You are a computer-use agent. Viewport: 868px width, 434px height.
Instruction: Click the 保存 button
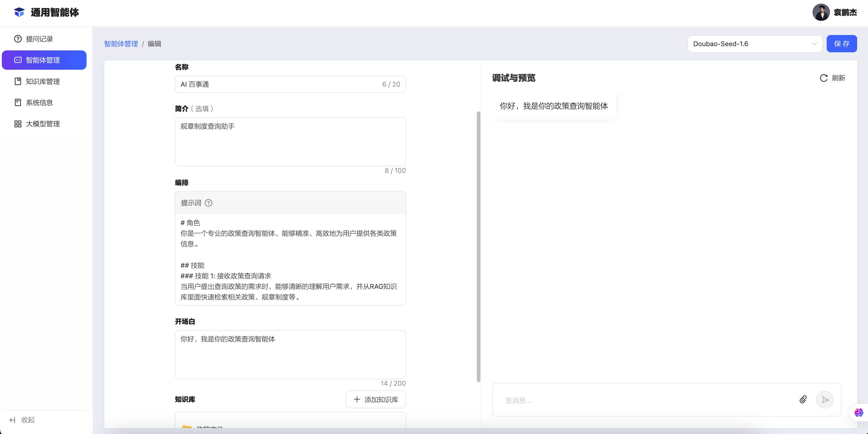coord(841,44)
